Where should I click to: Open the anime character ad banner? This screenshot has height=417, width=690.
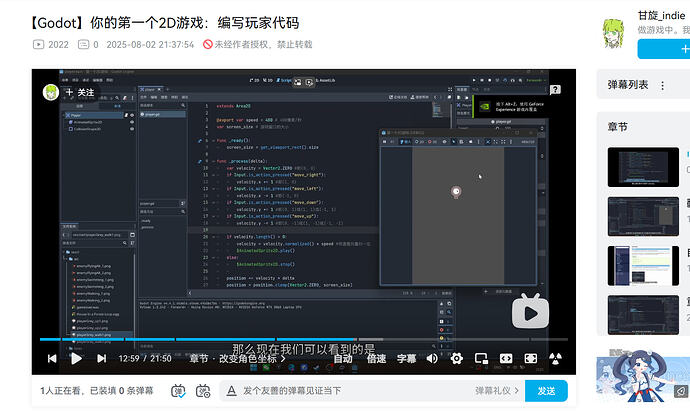click(x=643, y=378)
